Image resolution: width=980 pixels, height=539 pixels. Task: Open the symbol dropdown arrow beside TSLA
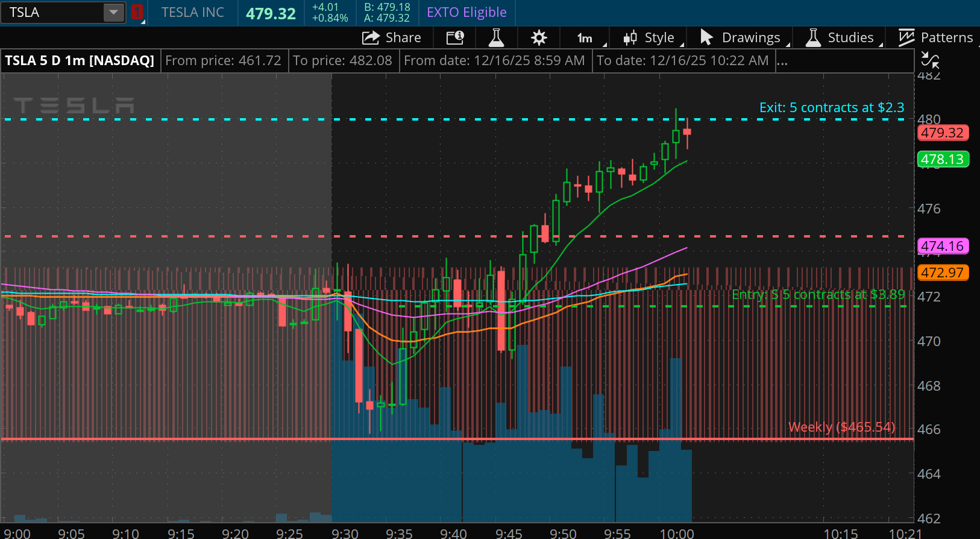coord(113,12)
